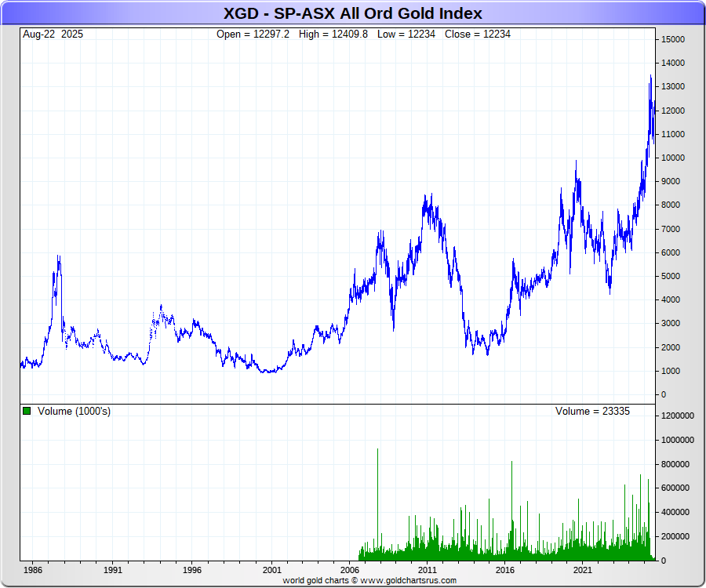Click the 15000 price axis label
This screenshot has width=706, height=588.
[673, 39]
